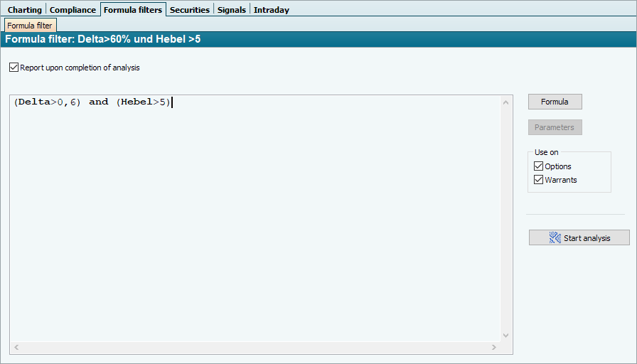Click the formula editor's scroll left arrow

pyautogui.click(x=16, y=348)
